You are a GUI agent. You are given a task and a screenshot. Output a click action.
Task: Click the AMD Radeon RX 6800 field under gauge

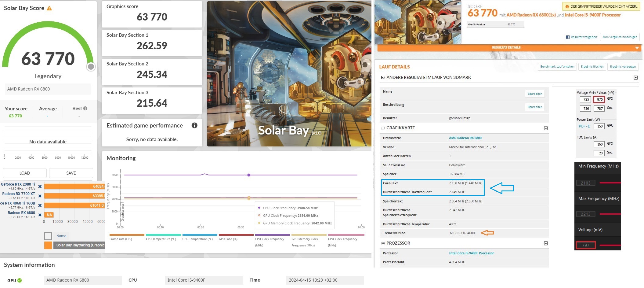point(48,89)
